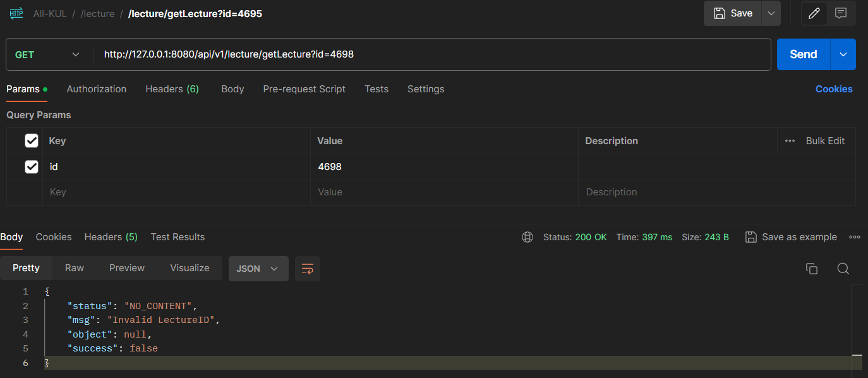Viewport: 868px width, 378px height.
Task: Click the response body vertical scrollbar
Action: [x=857, y=327]
